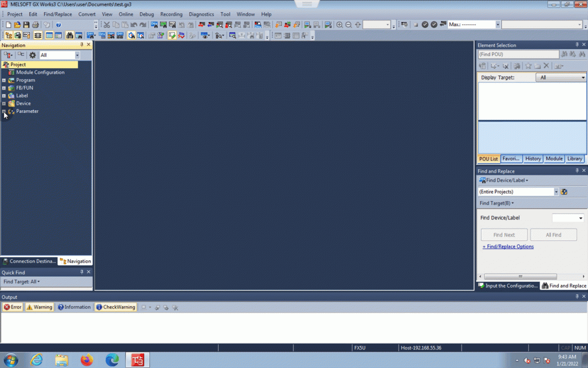Open the Diagnostics menu

[x=201, y=14]
